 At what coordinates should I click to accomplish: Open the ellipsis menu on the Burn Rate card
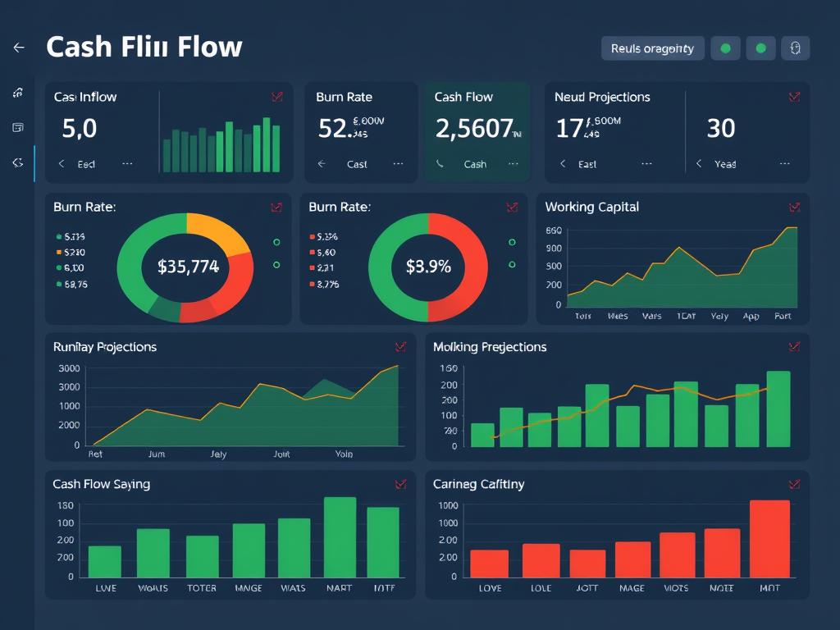pos(398,164)
